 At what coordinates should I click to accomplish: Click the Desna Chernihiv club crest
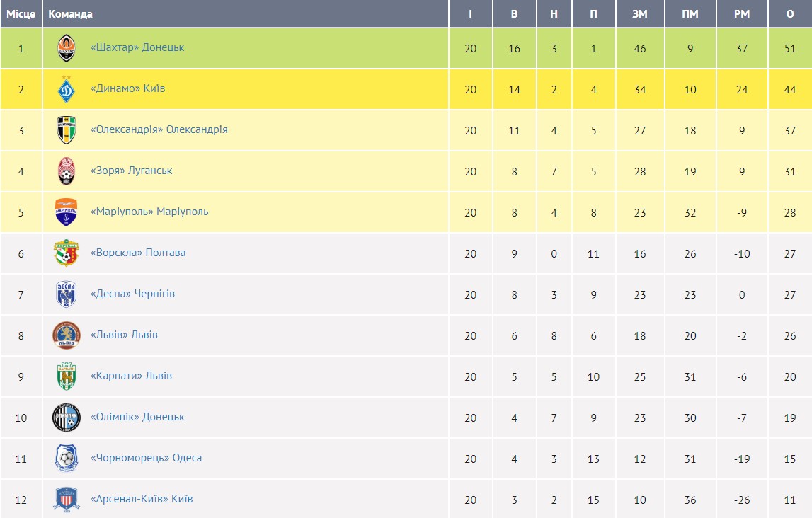coord(66,294)
